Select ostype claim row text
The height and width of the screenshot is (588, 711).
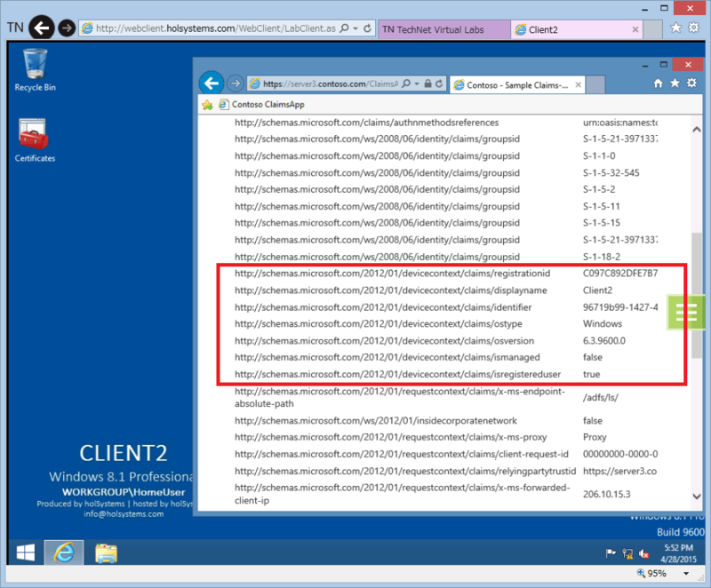(x=379, y=324)
